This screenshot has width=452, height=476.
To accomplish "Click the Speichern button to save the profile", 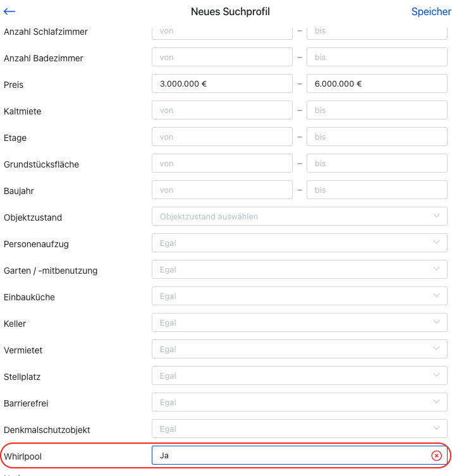I will coord(431,12).
